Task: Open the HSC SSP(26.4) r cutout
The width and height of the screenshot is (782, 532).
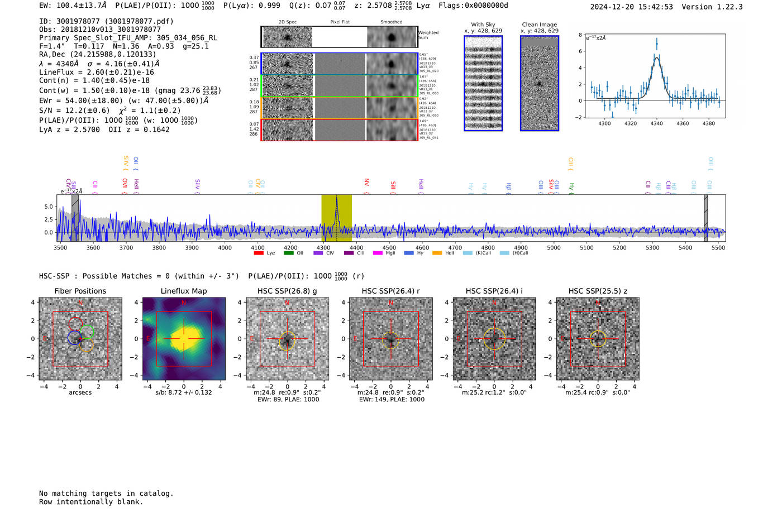Action: tap(390, 339)
